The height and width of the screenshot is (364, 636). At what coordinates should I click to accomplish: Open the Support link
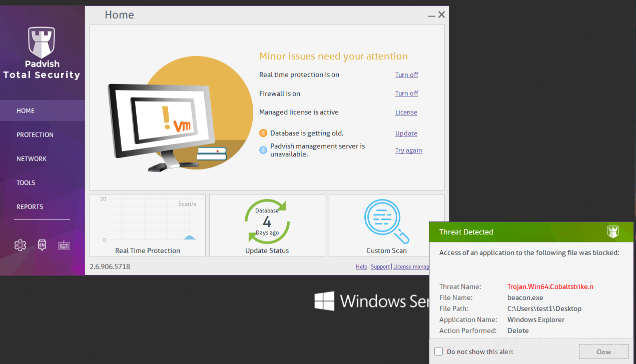(380, 266)
